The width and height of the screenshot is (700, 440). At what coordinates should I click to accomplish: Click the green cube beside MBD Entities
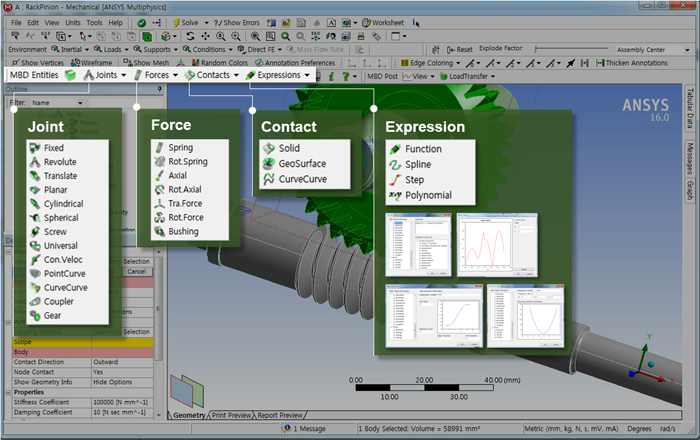click(70, 75)
